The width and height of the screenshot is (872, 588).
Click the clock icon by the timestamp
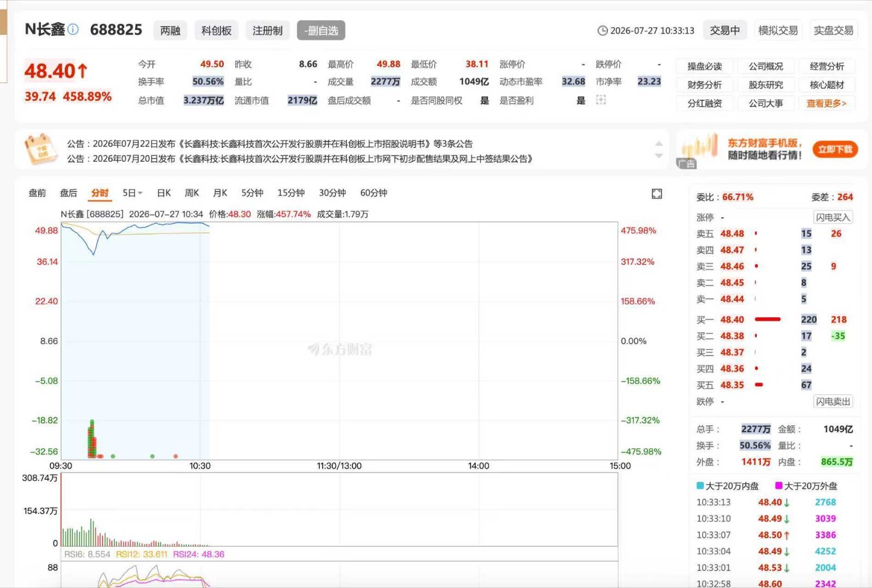(x=602, y=30)
